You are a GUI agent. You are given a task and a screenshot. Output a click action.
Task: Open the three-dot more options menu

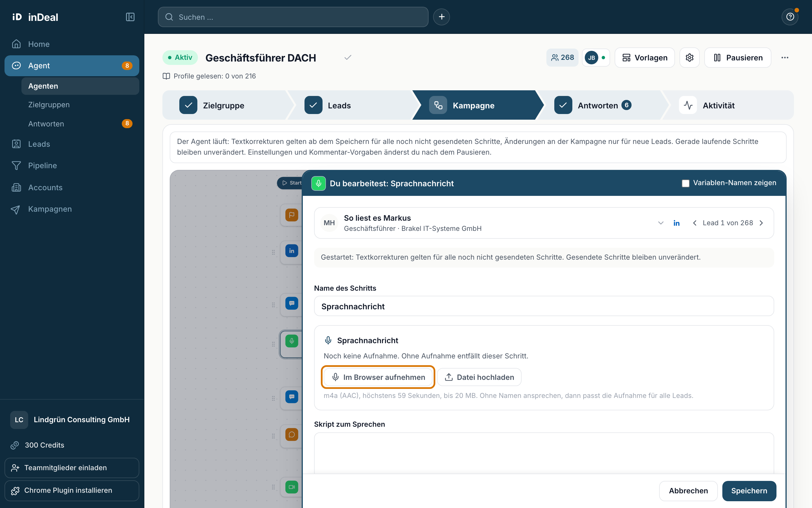pos(785,58)
